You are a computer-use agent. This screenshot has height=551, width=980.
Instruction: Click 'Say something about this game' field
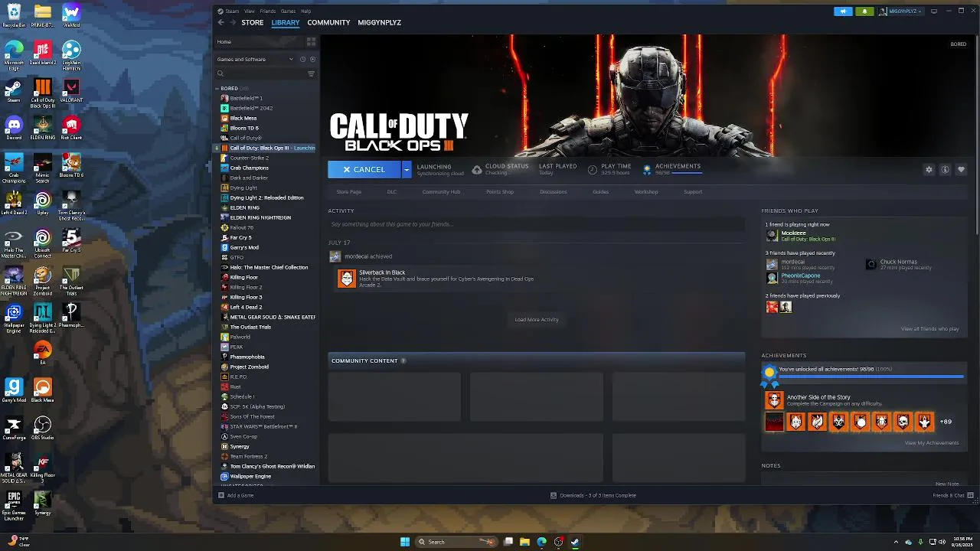point(537,224)
